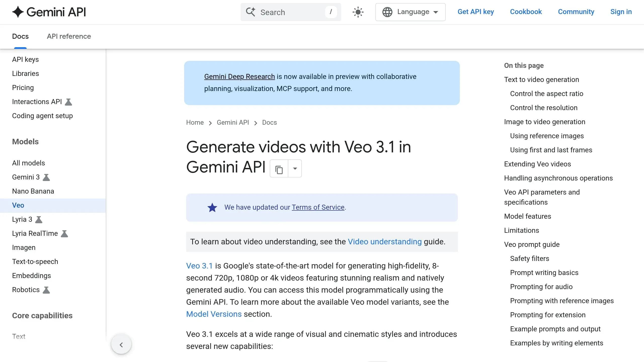Click Sign in

[621, 12]
